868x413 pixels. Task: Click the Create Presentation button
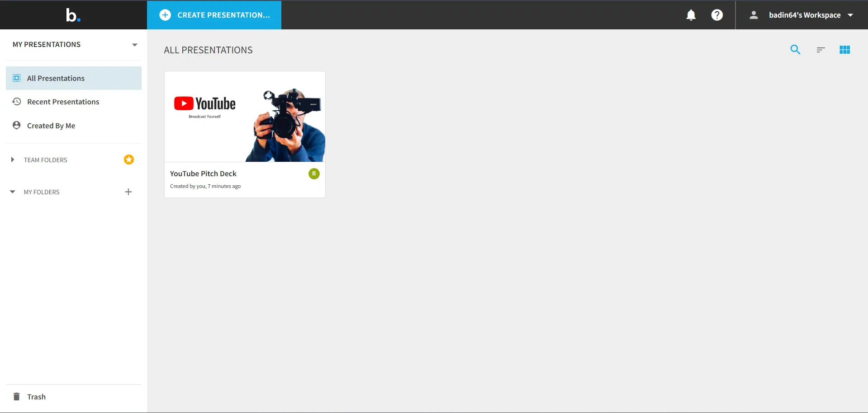click(214, 15)
